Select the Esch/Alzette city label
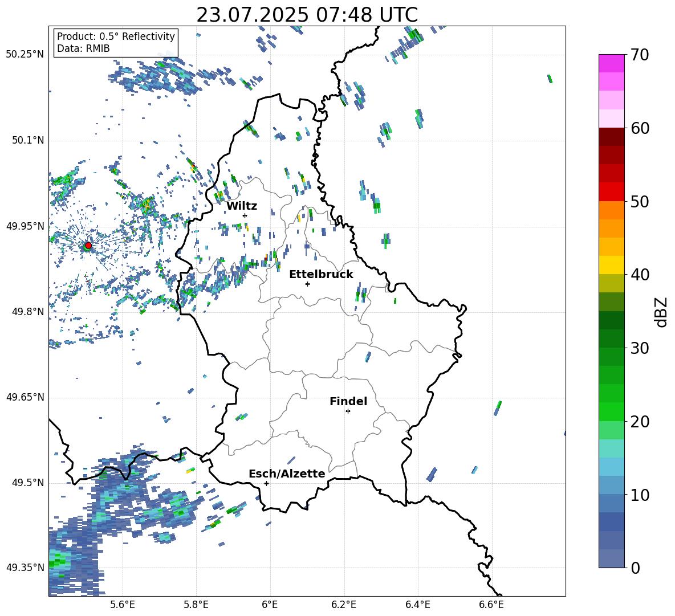The image size is (675, 616). [287, 474]
